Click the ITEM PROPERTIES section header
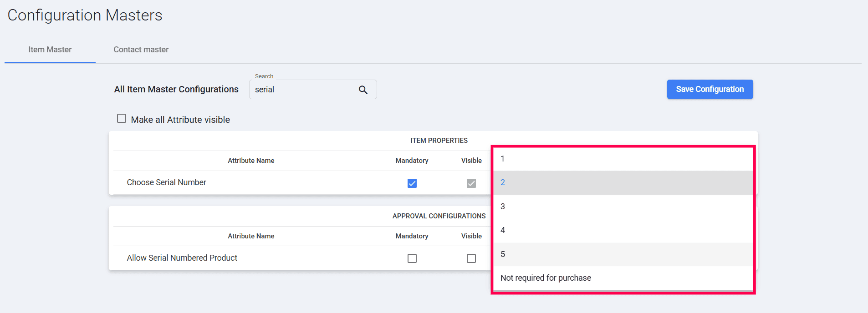The image size is (868, 313). pyautogui.click(x=439, y=141)
